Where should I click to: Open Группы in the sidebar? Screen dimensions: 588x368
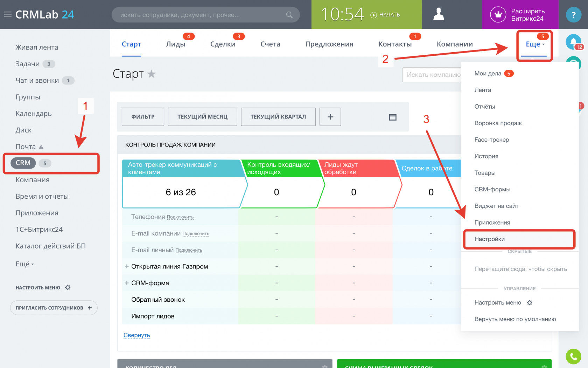[x=28, y=97]
